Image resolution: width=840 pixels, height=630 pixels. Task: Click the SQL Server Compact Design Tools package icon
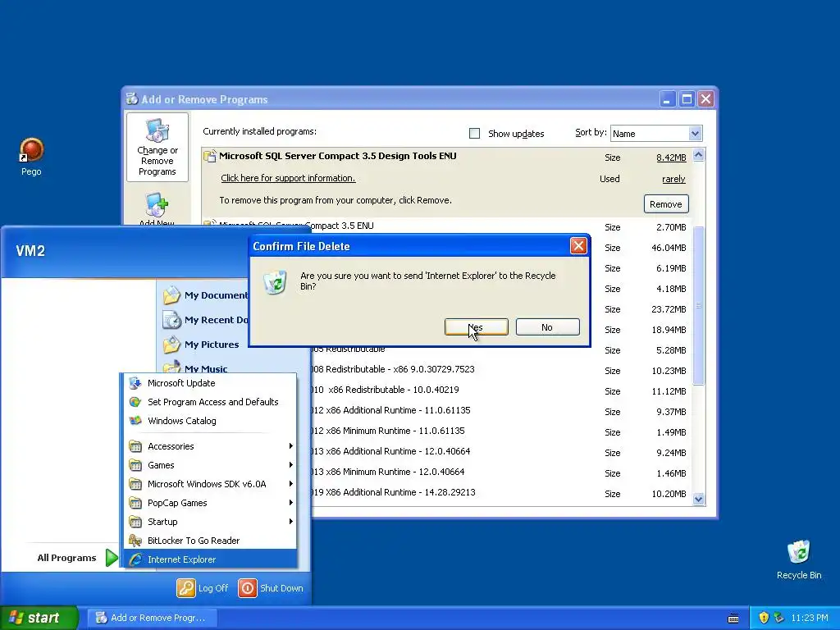(210, 156)
